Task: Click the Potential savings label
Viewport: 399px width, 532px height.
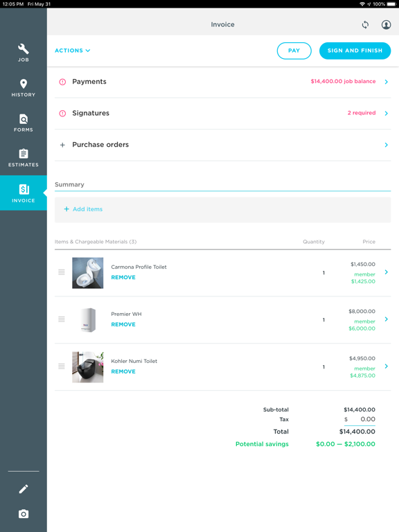Action: click(262, 444)
